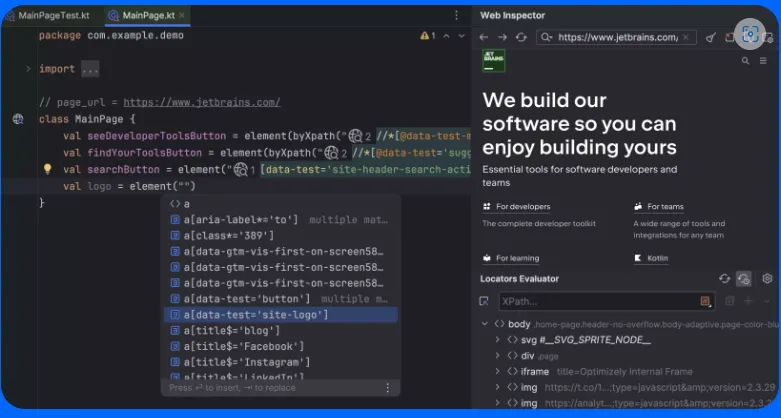Open the editor tabs more options menu
The height and width of the screenshot is (418, 781).
coord(456,15)
